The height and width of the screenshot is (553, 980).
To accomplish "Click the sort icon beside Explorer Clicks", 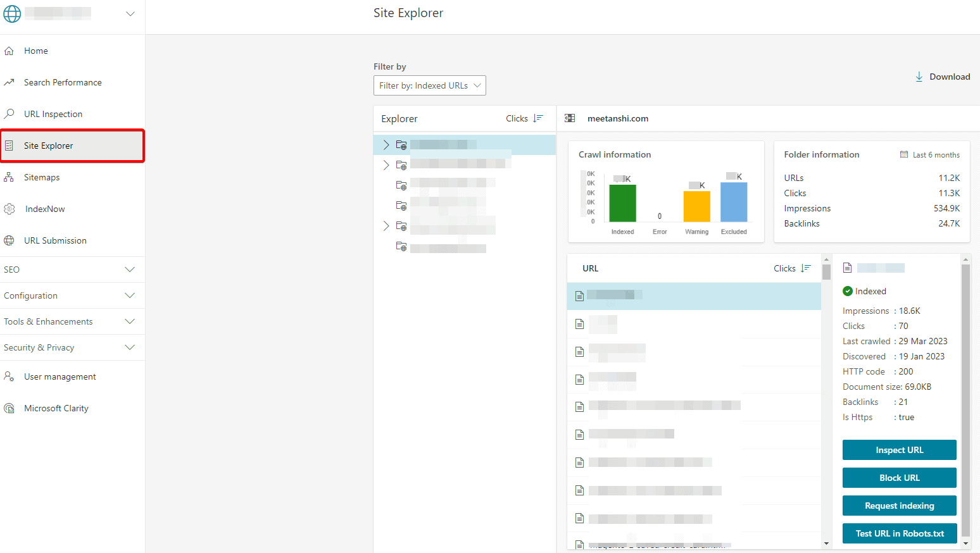I will (x=538, y=118).
